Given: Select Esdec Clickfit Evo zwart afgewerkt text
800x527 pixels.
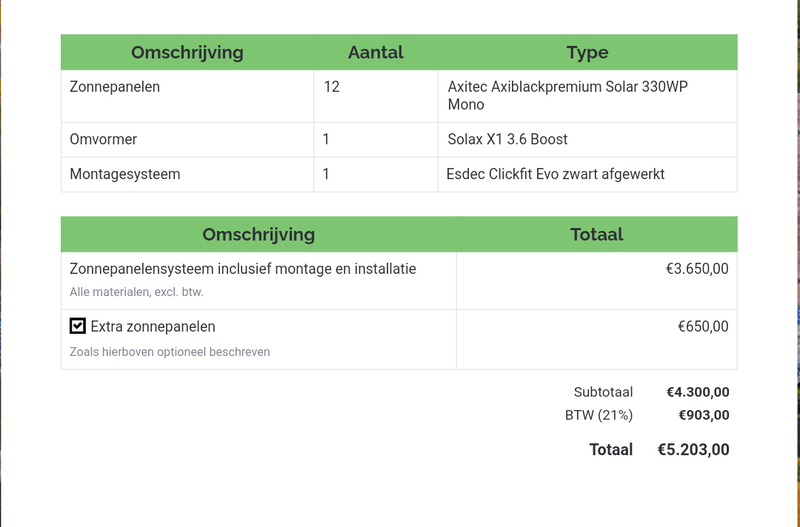Looking at the screenshot, I should click(x=555, y=174).
